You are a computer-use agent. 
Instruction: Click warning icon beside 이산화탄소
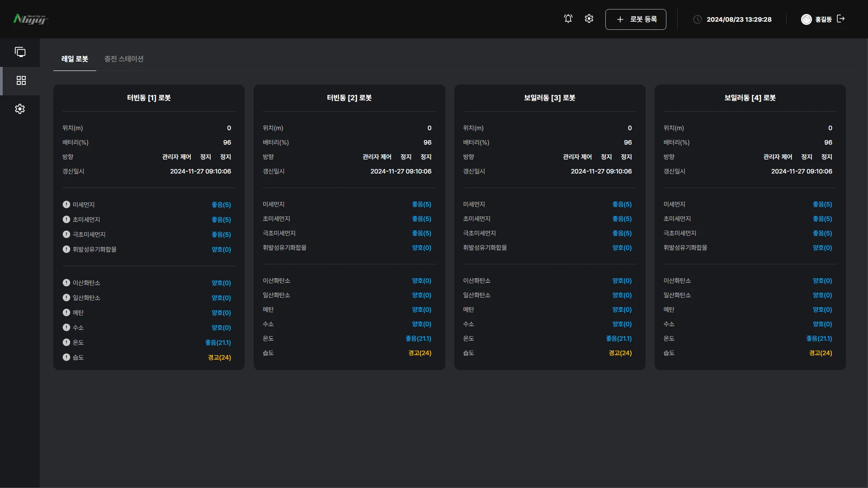pos(66,283)
